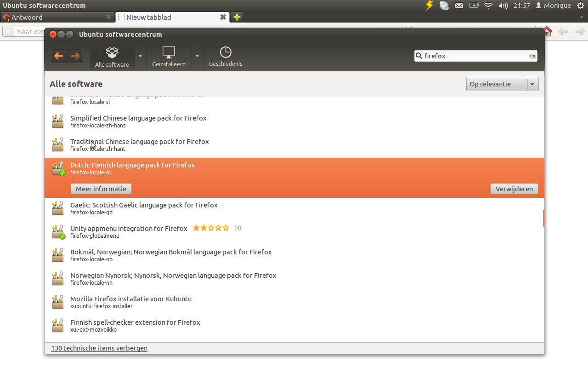
Task: Close the Nieuw tabblad browser tab
Action: [223, 17]
